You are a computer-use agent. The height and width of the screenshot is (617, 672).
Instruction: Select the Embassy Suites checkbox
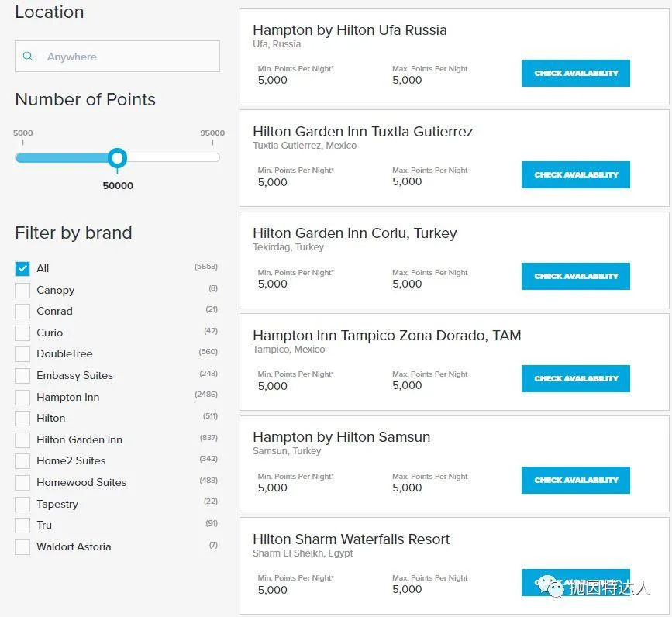tap(22, 376)
